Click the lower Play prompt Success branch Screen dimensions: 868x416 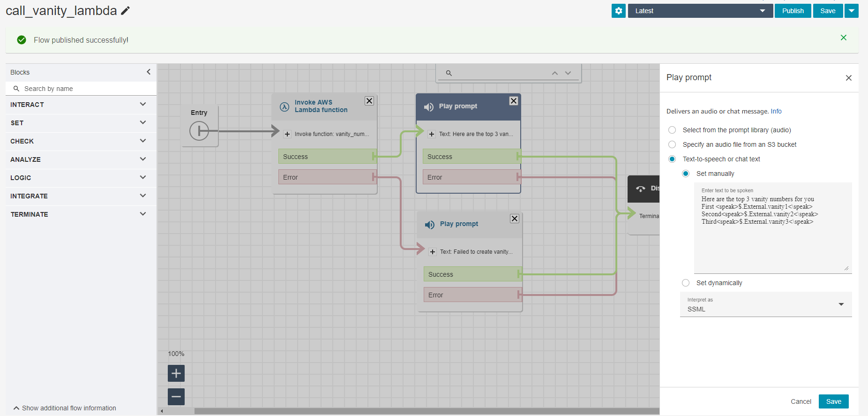click(472, 274)
